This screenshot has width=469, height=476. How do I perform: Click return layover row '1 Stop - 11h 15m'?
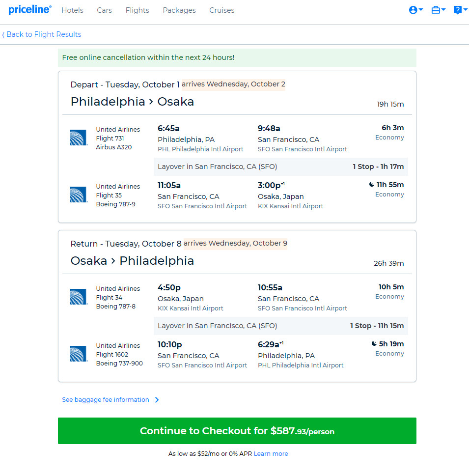tap(281, 326)
